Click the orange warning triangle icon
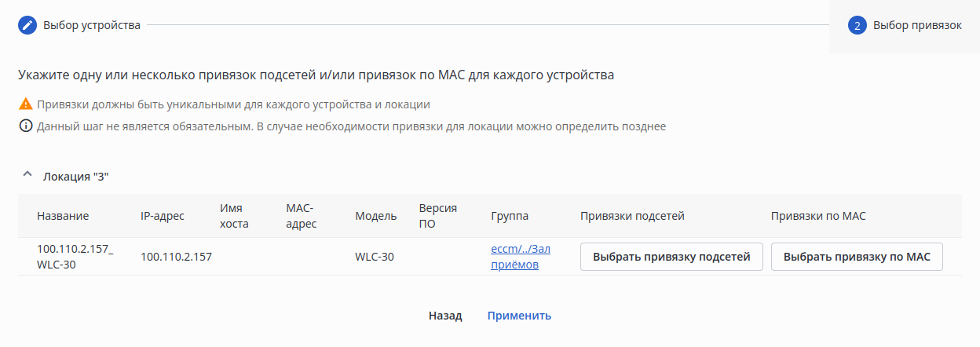This screenshot has width=980, height=347. click(x=25, y=104)
